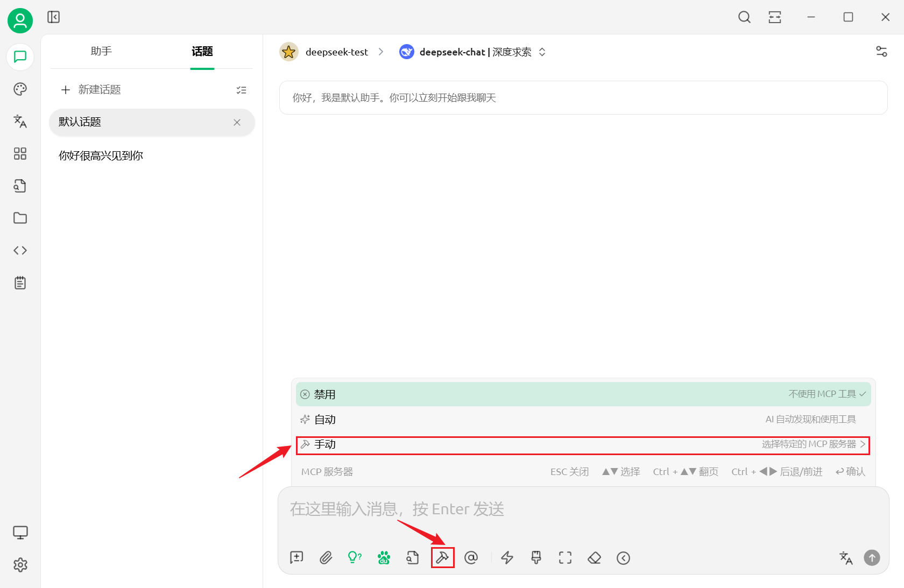Open the mini apps grid icon
The image size is (904, 588).
pyautogui.click(x=20, y=154)
